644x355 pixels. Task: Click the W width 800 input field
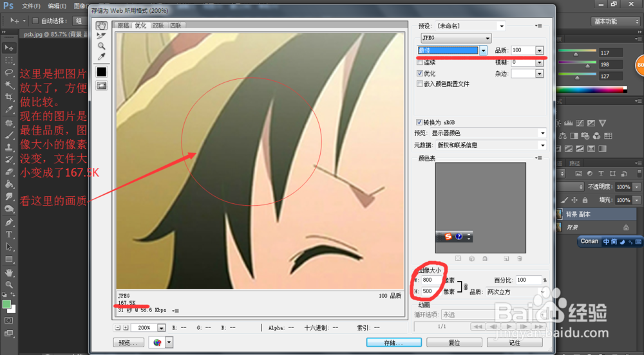coord(431,280)
